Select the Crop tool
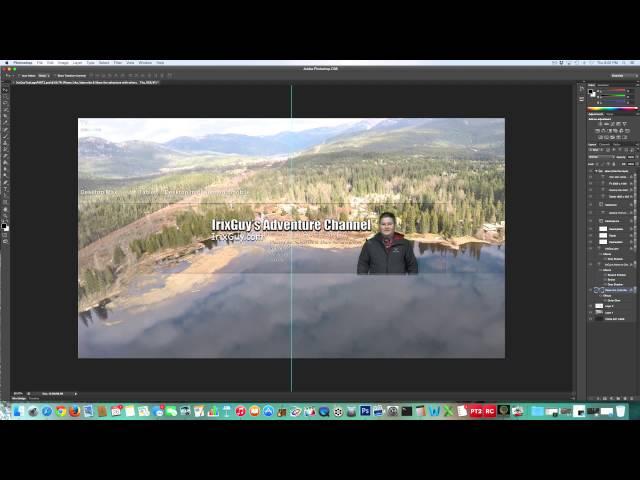The width and height of the screenshot is (640, 480). [5, 116]
